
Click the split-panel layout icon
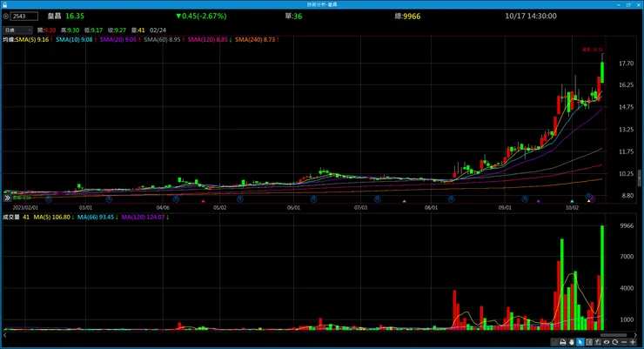click(589, 342)
